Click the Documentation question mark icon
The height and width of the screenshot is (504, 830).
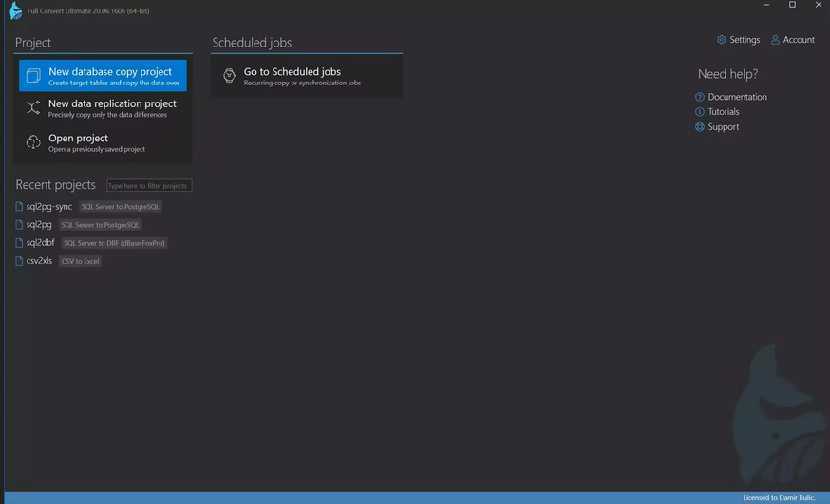coord(700,97)
